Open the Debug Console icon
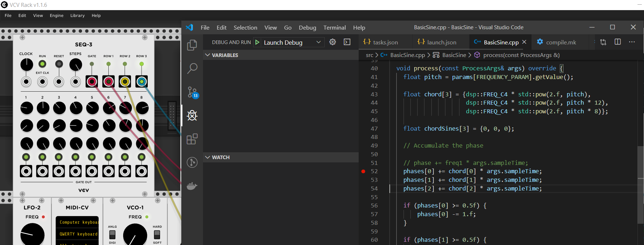 tap(347, 42)
